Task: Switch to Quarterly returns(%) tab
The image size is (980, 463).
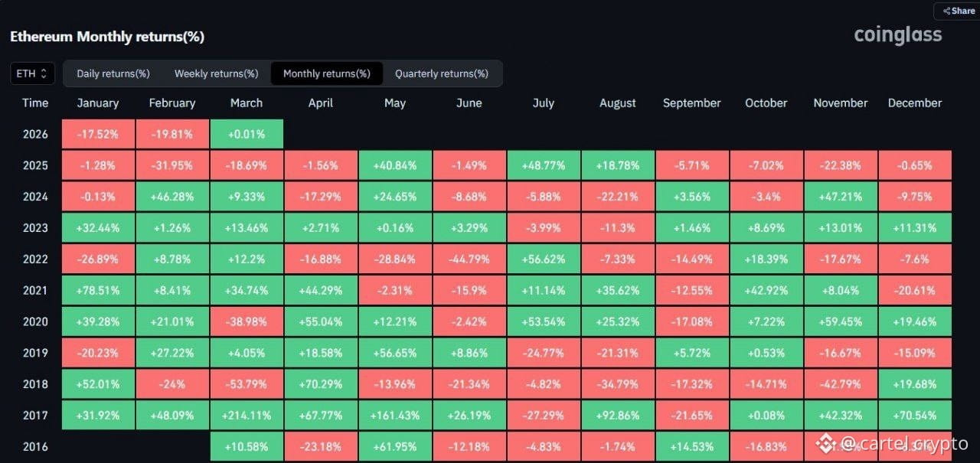Action: pos(442,73)
